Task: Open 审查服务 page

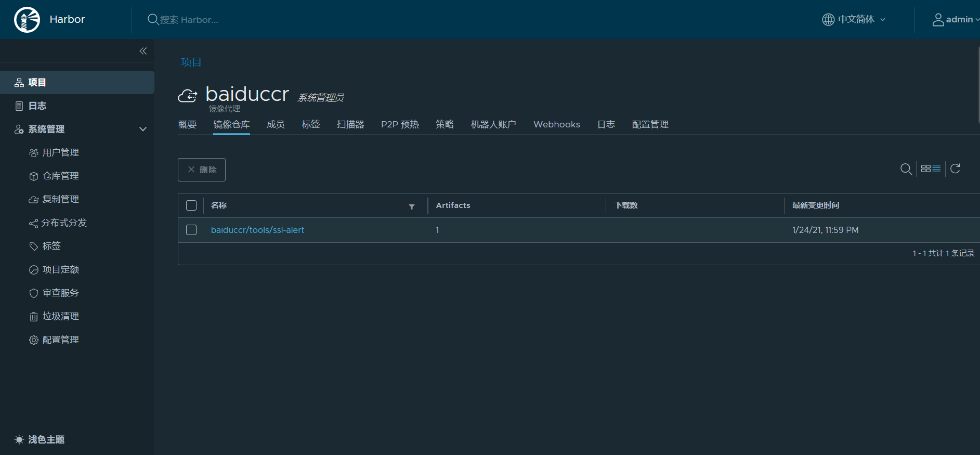Action: [x=60, y=293]
